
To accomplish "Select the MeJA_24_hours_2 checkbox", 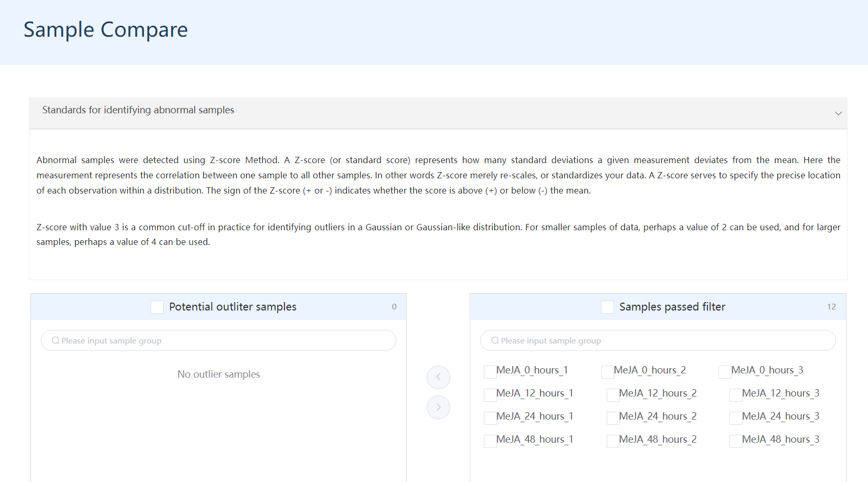I will pyautogui.click(x=613, y=418).
